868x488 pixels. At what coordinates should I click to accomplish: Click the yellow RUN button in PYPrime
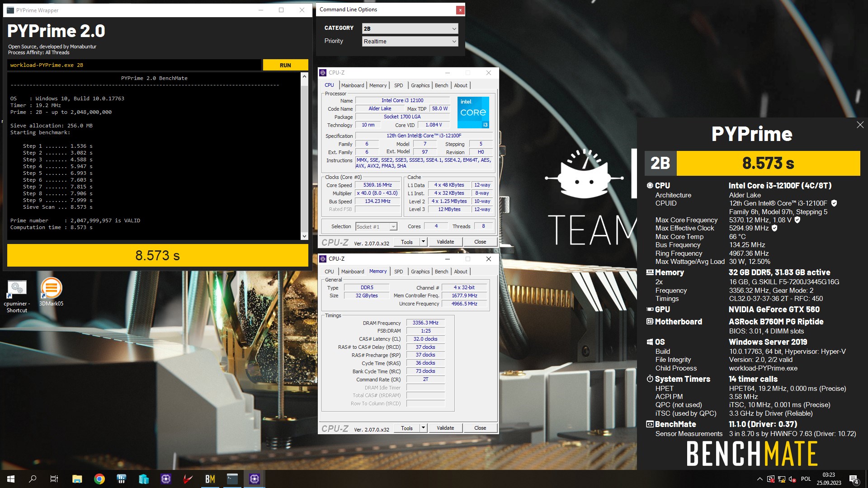pyautogui.click(x=285, y=65)
